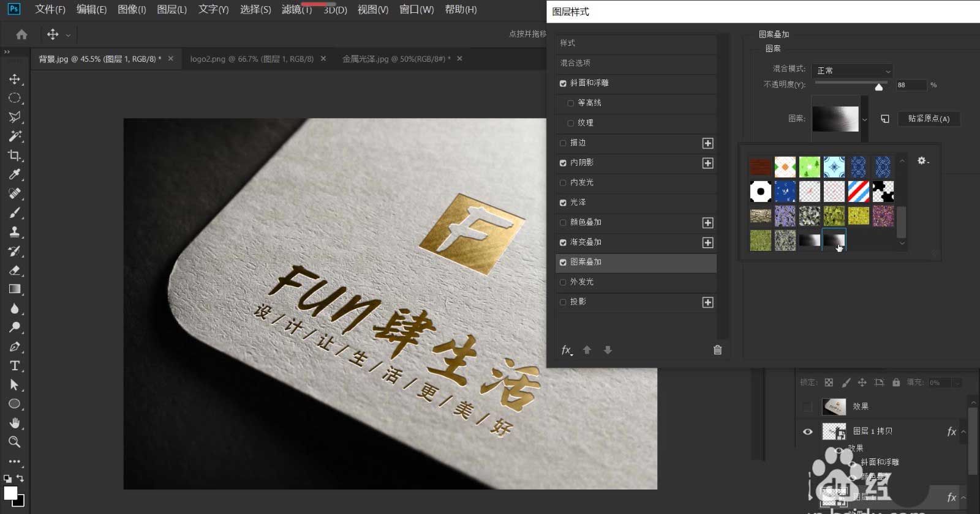Viewport: 980px width, 514px height.
Task: Open the Edit Toolbar three-dots button
Action: (x=15, y=461)
